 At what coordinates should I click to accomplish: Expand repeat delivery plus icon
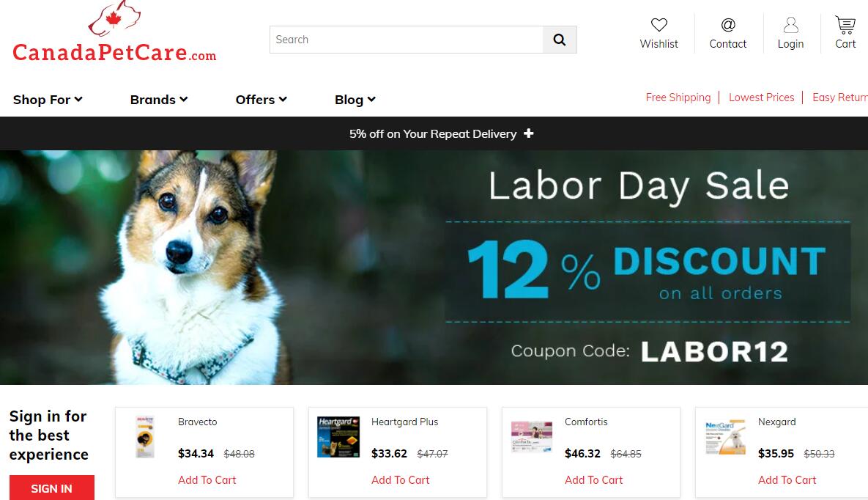click(x=529, y=133)
